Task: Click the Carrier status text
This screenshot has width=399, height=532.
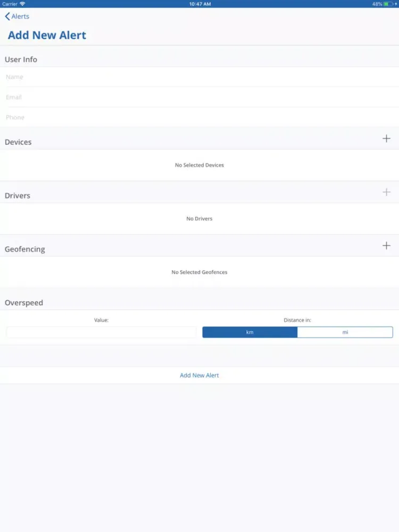Action: (x=10, y=4)
